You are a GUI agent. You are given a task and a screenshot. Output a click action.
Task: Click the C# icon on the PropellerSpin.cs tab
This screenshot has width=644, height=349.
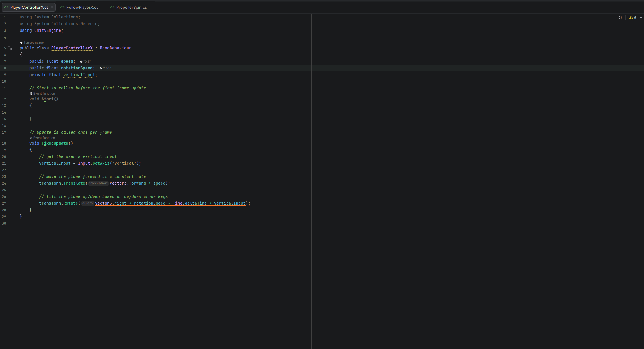[112, 7]
